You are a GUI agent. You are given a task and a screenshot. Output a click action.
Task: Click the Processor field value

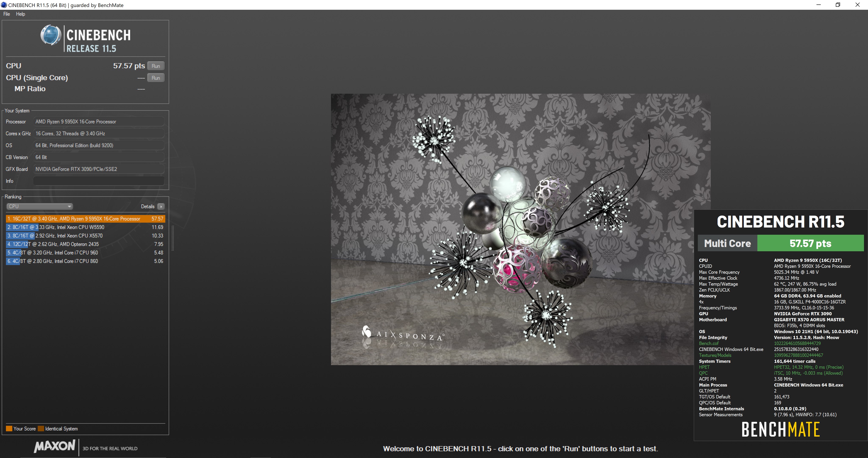click(99, 122)
